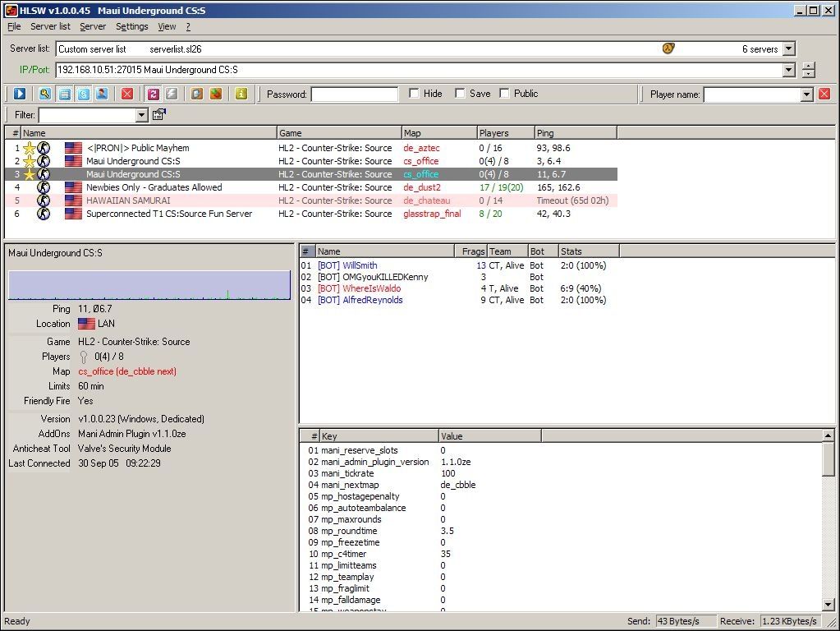840x631 pixels.
Task: Open the Server list dropdown
Action: pos(788,49)
